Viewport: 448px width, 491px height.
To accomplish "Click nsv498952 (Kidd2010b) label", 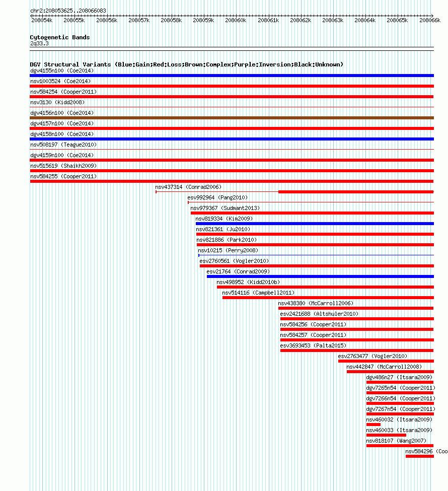I will [248, 282].
